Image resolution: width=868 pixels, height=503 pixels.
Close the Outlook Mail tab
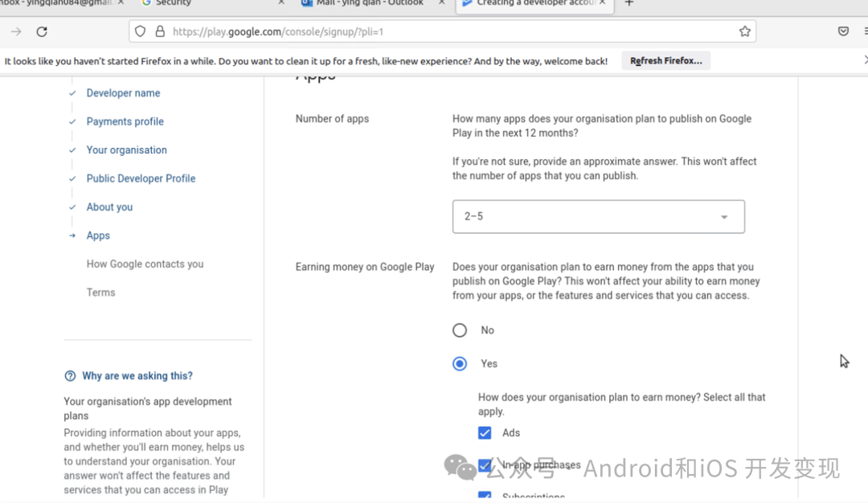442,2
